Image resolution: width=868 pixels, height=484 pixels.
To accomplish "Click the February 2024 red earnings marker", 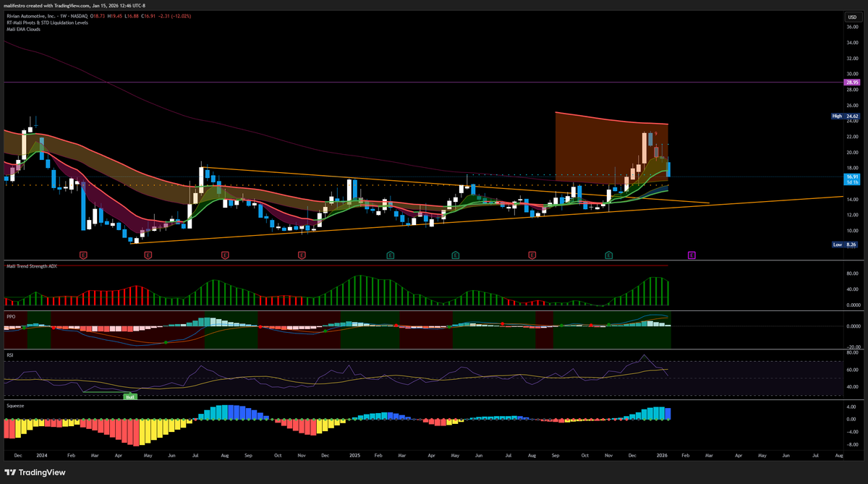I will click(x=84, y=255).
